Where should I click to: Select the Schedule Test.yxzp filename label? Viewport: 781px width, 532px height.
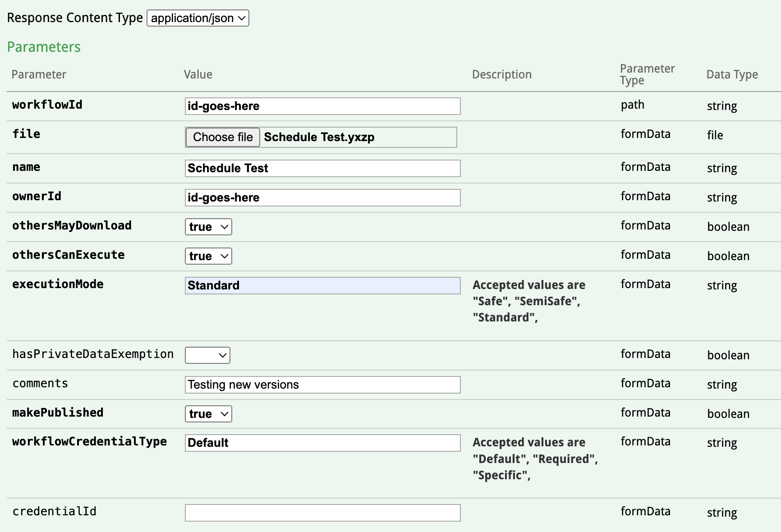coord(320,137)
